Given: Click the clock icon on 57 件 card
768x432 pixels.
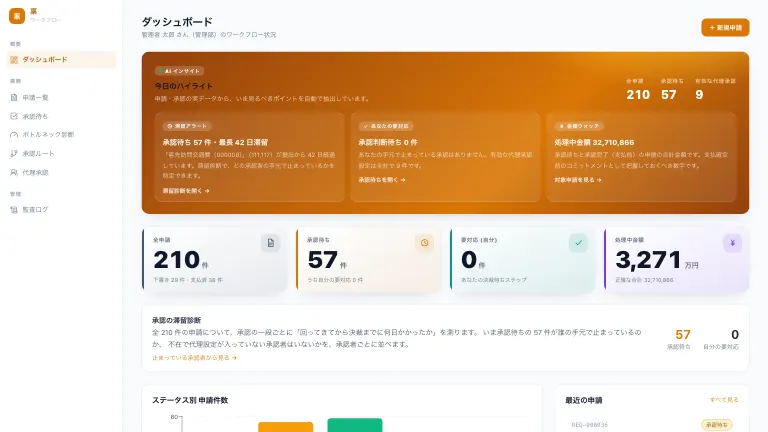Looking at the screenshot, I should (424, 243).
